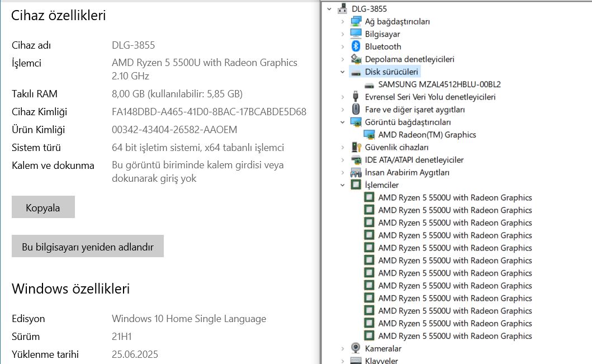Image resolution: width=592 pixels, height=364 pixels.
Task: Click the Disk sürücüleri drive icon
Action: (x=356, y=73)
